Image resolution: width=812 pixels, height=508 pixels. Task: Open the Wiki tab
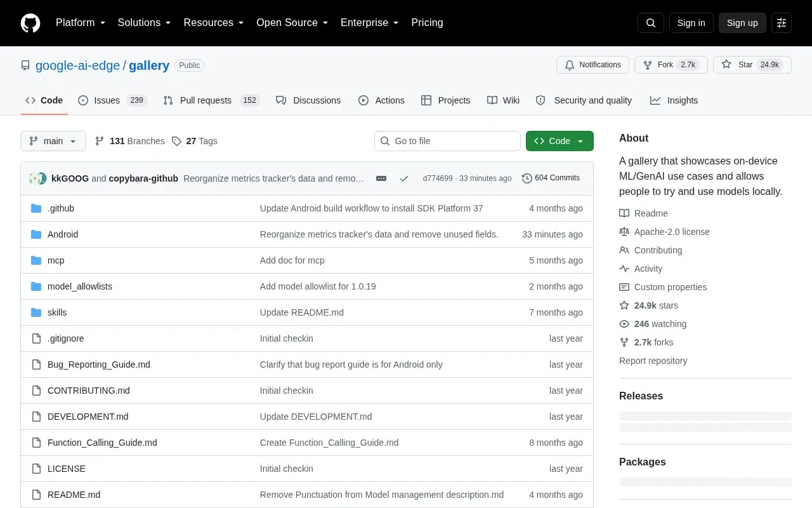pos(503,100)
